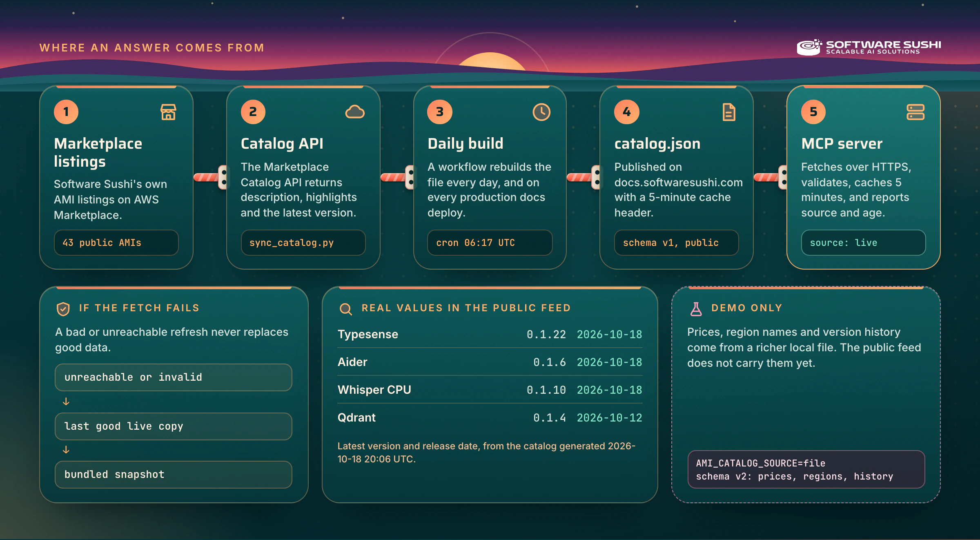Click the 'Daily build' card title
This screenshot has width=980, height=540.
pyautogui.click(x=465, y=144)
